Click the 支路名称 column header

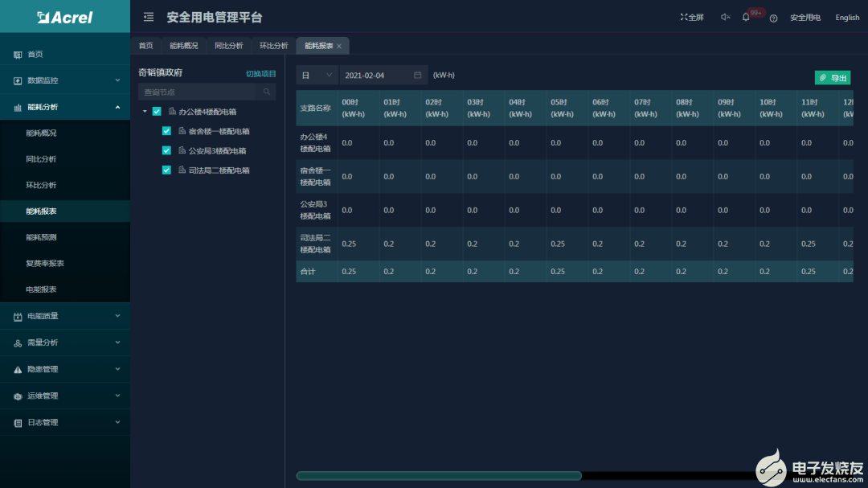coord(316,108)
